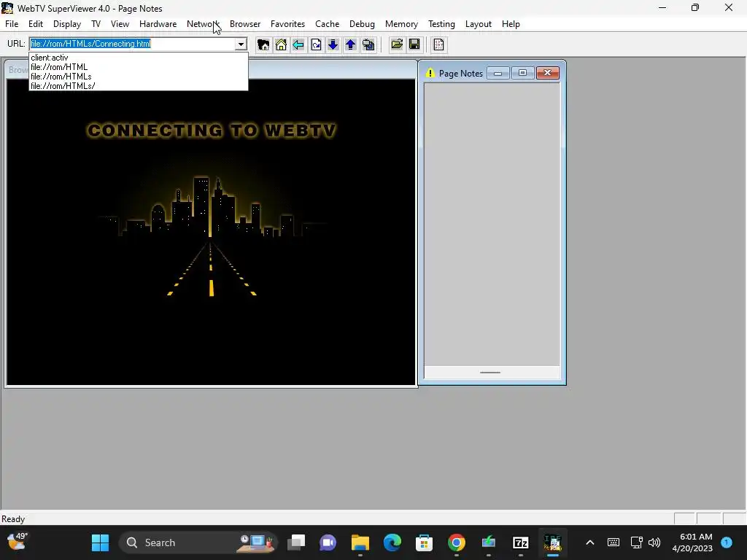The height and width of the screenshot is (560, 747).
Task: Minimize the Page Notes window
Action: pyautogui.click(x=498, y=73)
